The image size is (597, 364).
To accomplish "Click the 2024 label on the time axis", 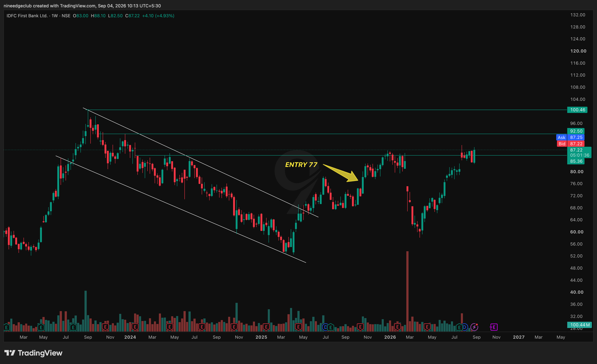I will (130, 337).
